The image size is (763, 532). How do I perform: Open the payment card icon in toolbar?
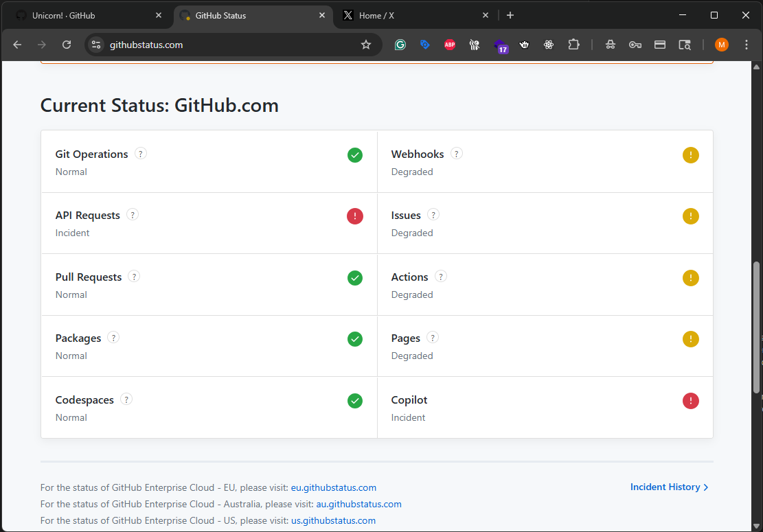(x=660, y=45)
